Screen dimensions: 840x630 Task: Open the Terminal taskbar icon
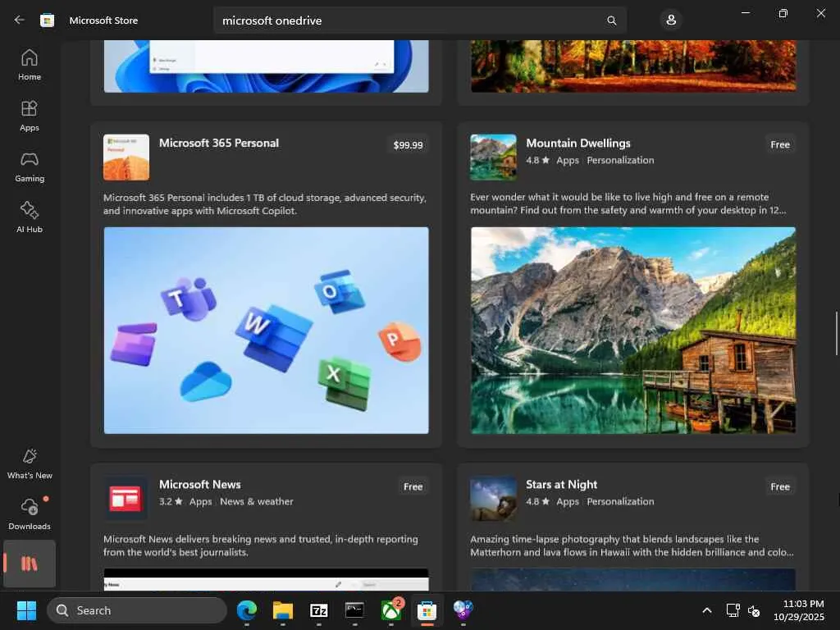click(354, 610)
